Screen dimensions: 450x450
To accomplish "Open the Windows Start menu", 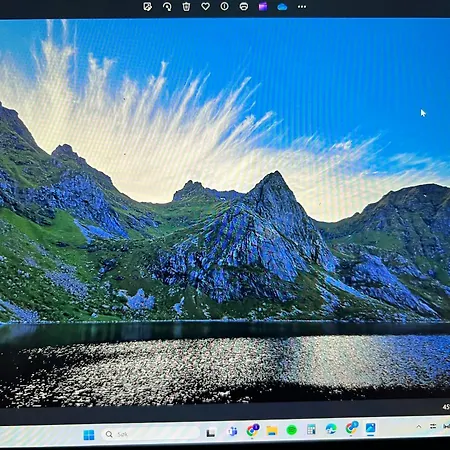I will [89, 435].
